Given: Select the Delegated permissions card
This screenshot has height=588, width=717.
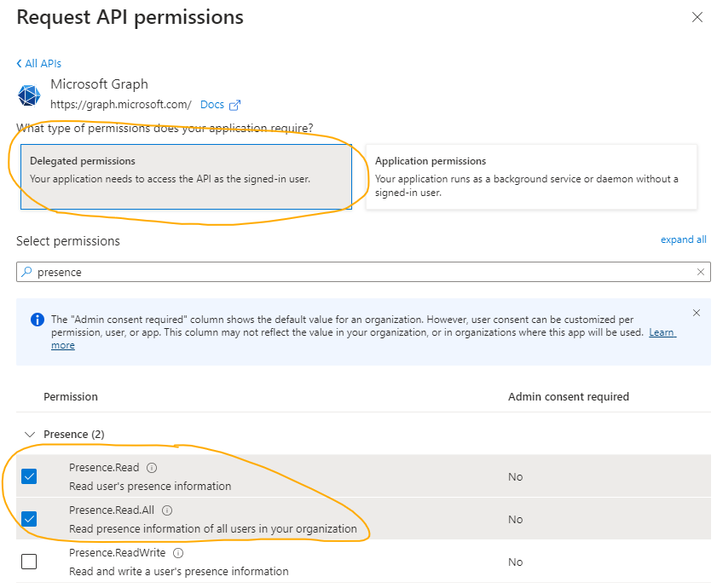Looking at the screenshot, I should click(186, 177).
